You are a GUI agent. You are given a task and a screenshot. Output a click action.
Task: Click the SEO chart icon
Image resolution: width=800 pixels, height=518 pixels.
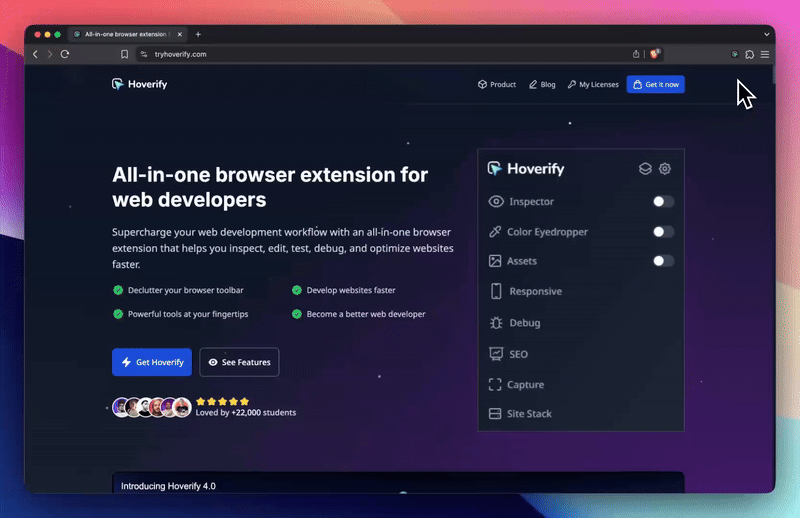pos(496,354)
